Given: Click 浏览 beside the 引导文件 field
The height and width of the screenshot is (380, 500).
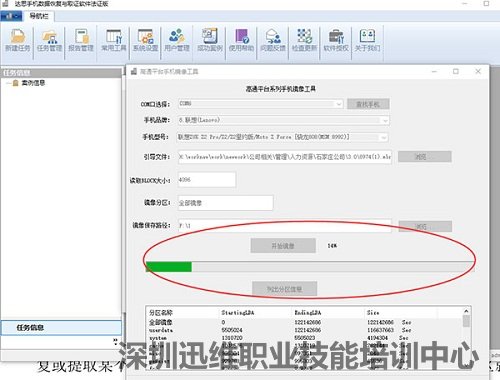Looking at the screenshot, I should (x=425, y=156).
